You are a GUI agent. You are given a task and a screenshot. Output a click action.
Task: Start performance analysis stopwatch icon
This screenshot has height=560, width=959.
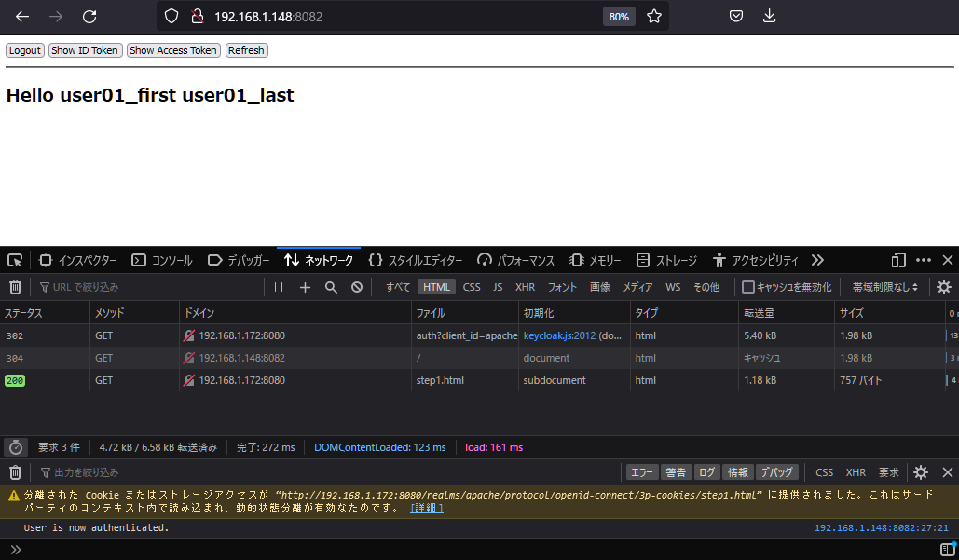click(15, 447)
